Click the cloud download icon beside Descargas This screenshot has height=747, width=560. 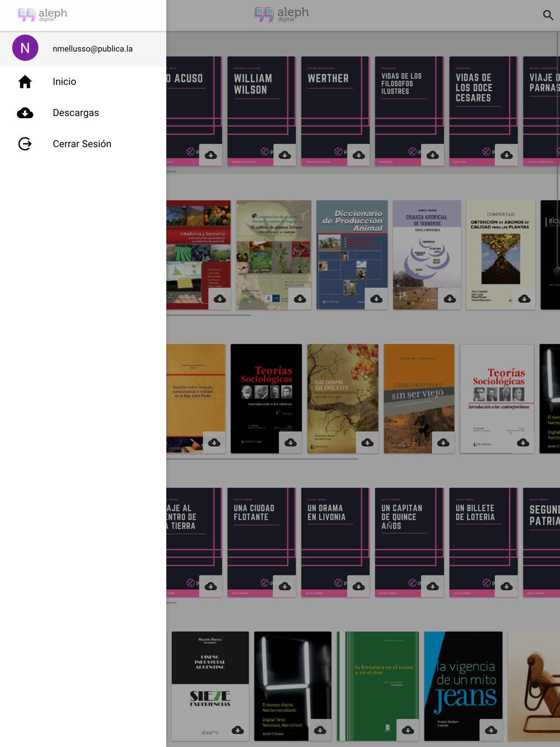25,113
